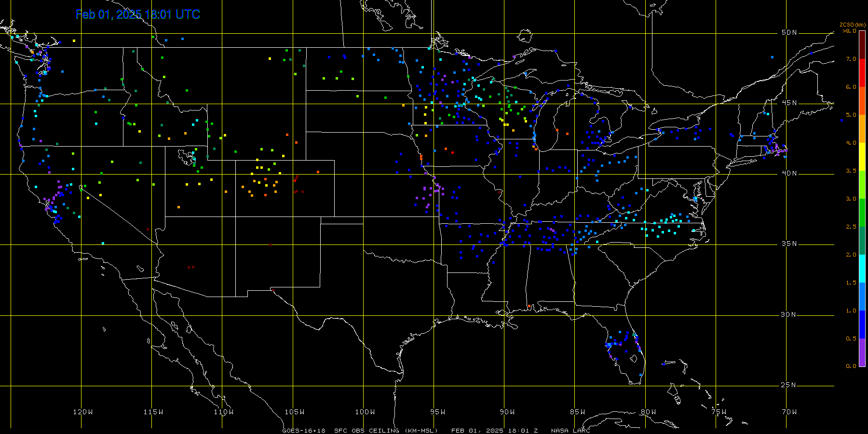Click the '75W' longitude label
The image size is (868, 434).
(x=719, y=412)
